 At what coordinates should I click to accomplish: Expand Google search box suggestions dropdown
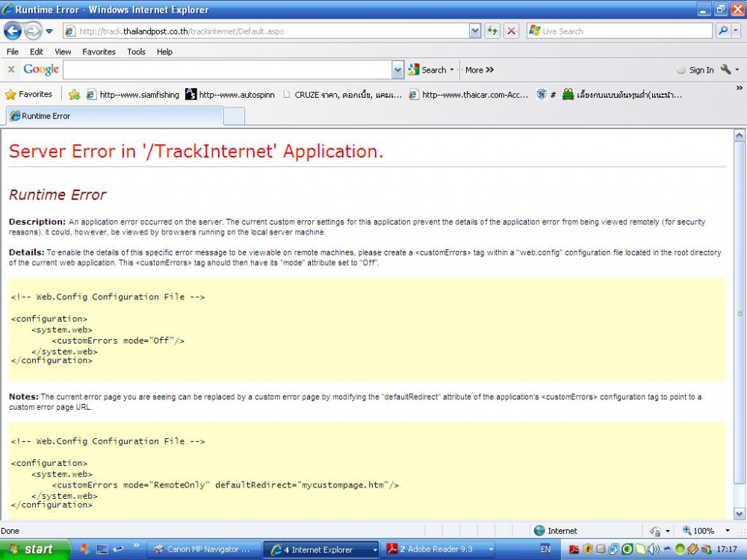coord(398,70)
